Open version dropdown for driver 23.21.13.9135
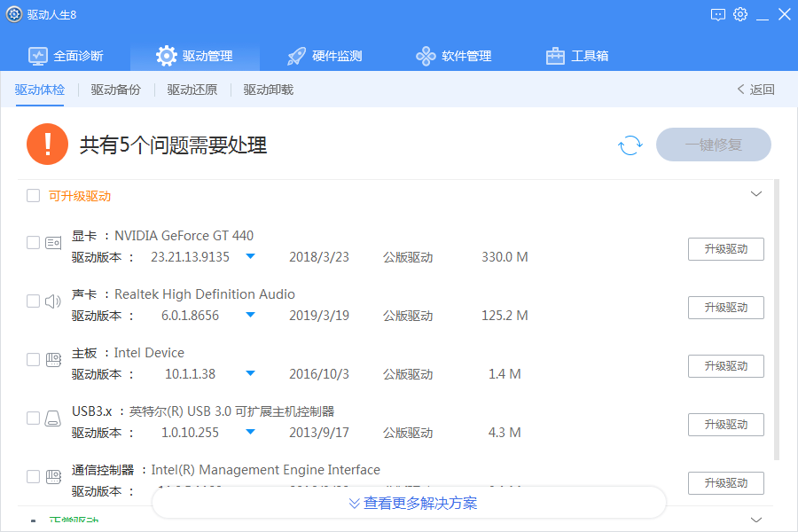Viewport: 798px width, 532px height. point(250,257)
